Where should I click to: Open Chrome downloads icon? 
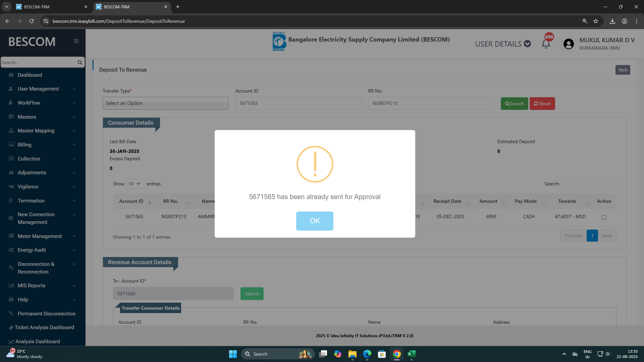pyautogui.click(x=612, y=21)
